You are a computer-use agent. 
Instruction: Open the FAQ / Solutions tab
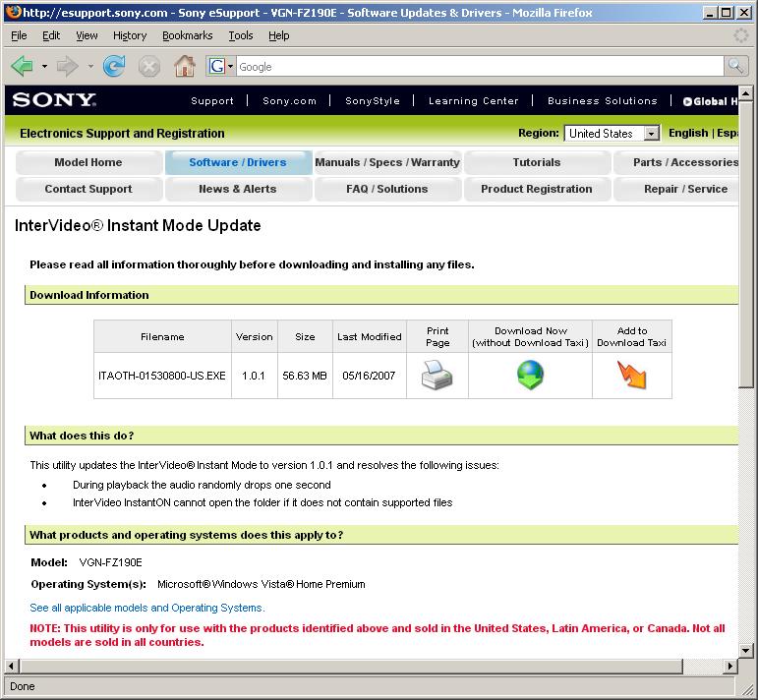click(x=387, y=189)
